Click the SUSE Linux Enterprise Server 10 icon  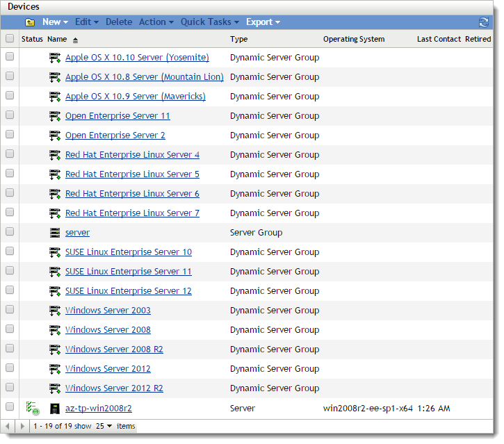tap(55, 252)
